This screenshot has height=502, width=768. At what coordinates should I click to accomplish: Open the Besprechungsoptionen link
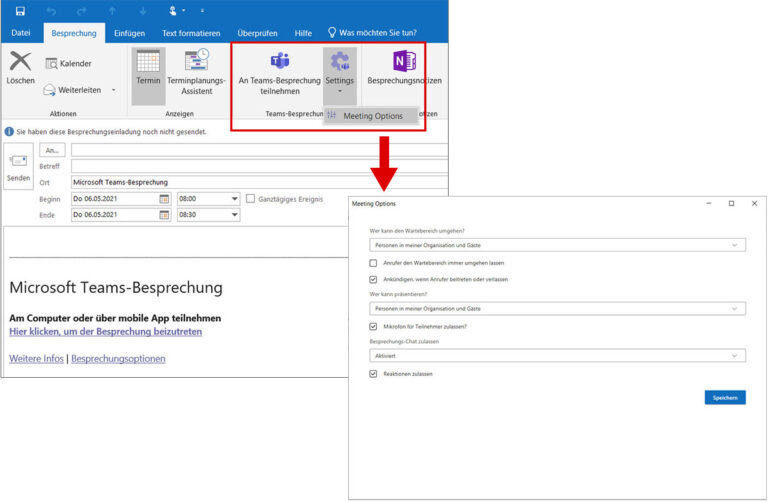pos(119,359)
